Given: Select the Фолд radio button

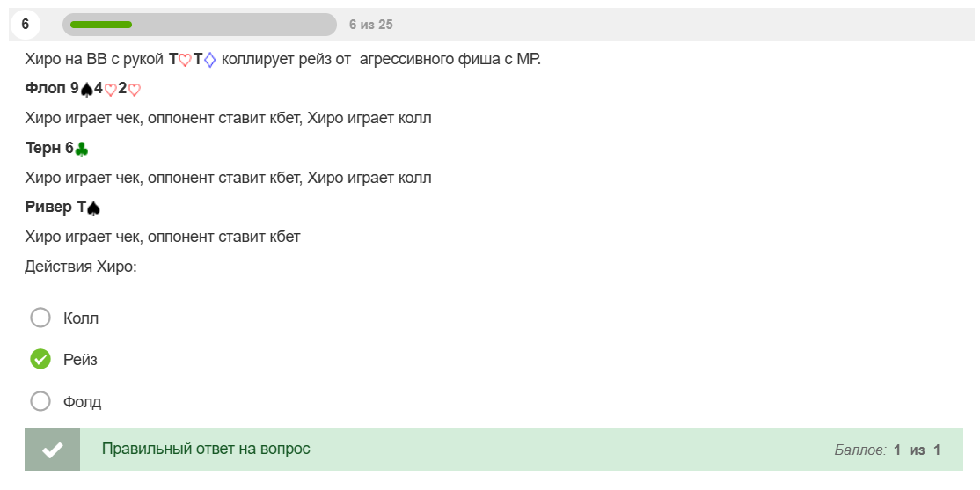Looking at the screenshot, I should click(x=40, y=401).
